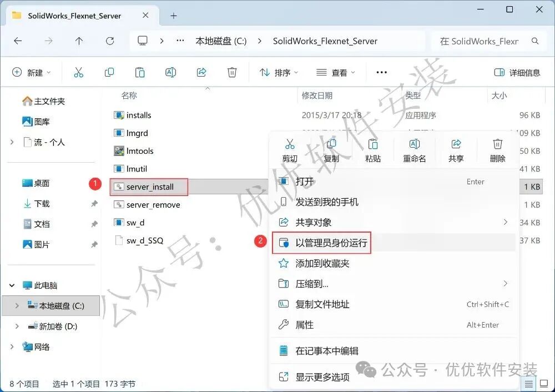Click the Rename icon in the toolbar

pos(170,73)
